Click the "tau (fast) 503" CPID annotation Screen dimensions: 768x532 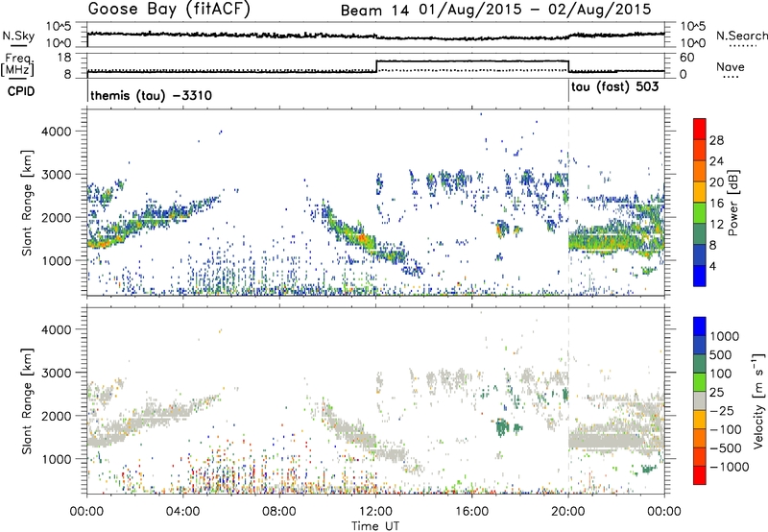point(615,87)
